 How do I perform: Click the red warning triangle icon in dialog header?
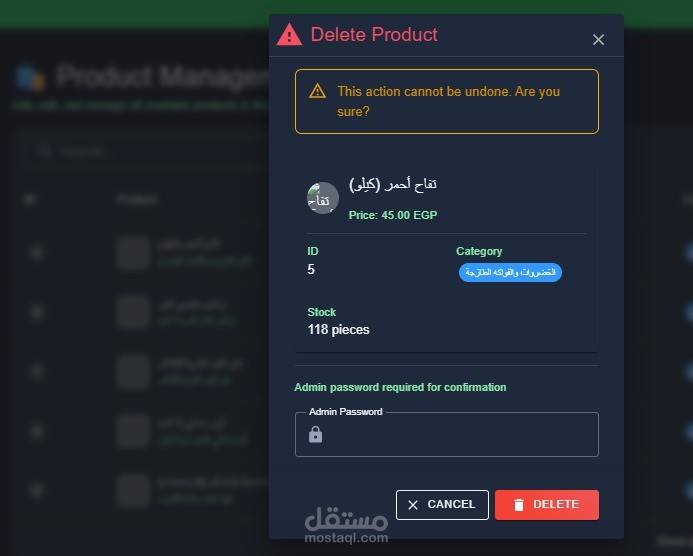click(x=289, y=34)
